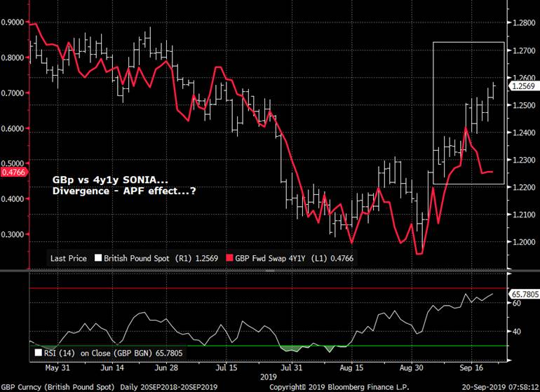Click the white RSI (14) legend swatch
This screenshot has height=392, width=540.
click(39, 353)
